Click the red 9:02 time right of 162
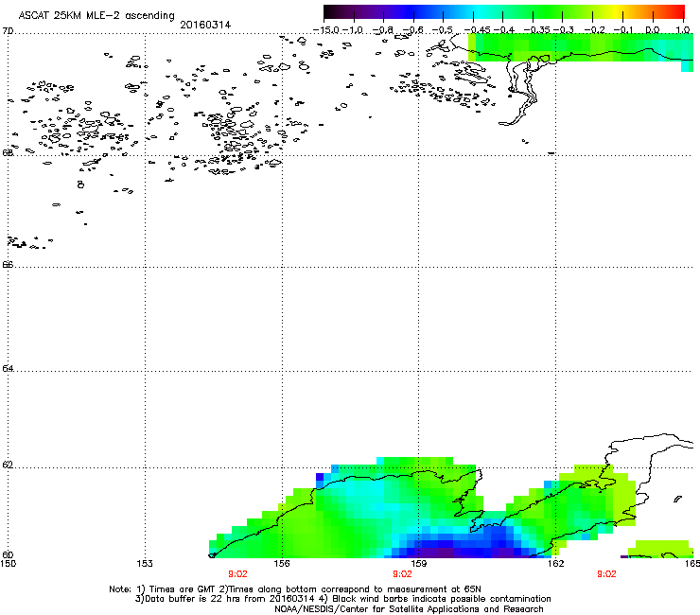The height and width of the screenshot is (615, 700). click(606, 574)
